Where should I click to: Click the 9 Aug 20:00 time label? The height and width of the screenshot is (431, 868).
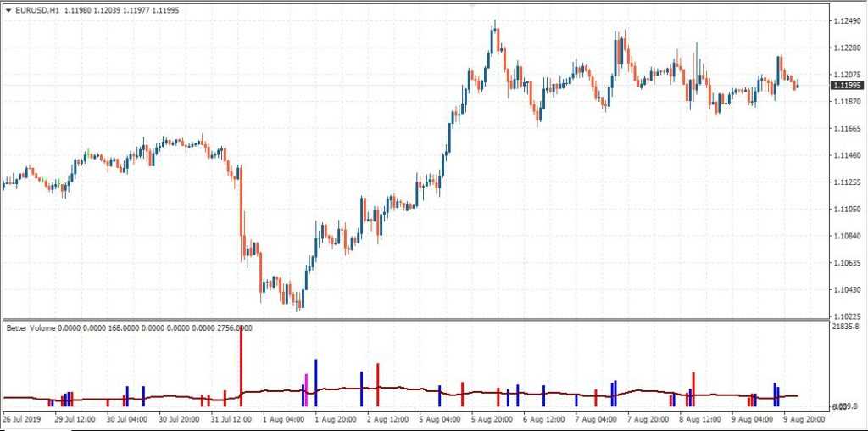pos(805,419)
